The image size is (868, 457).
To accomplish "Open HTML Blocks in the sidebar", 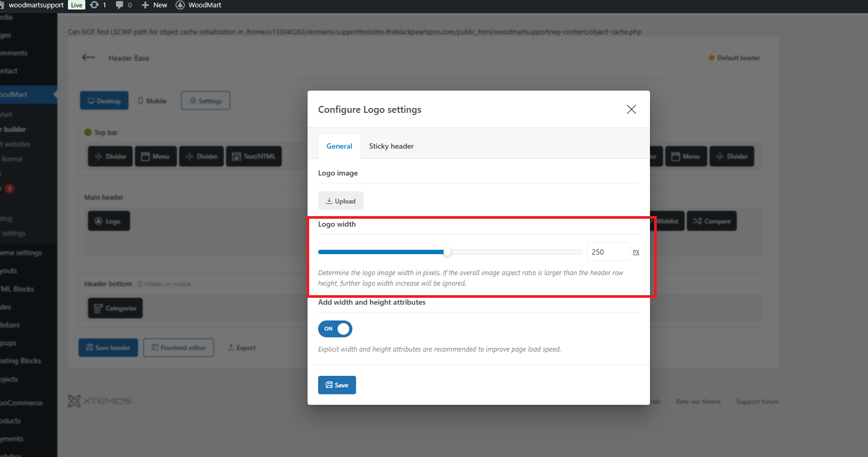I will [17, 289].
